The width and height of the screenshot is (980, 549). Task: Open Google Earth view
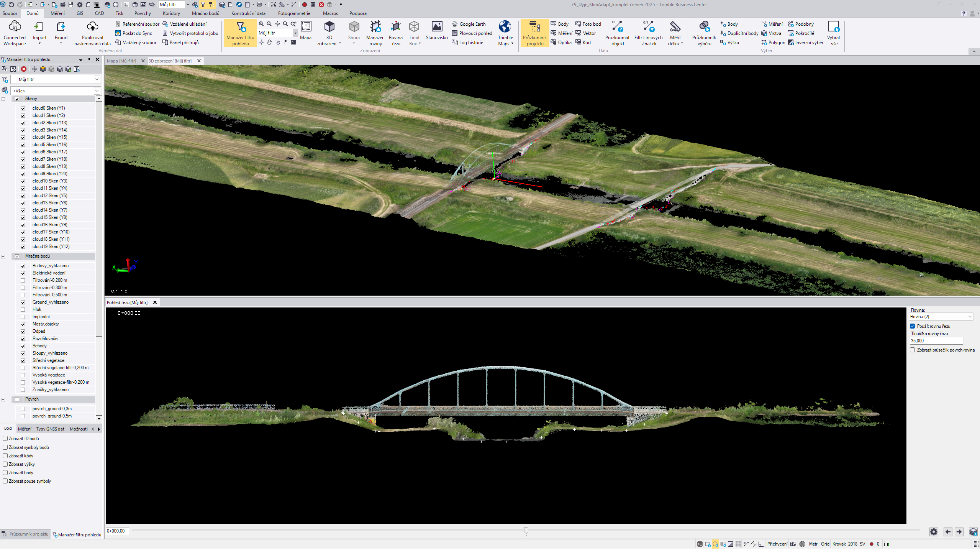click(469, 24)
